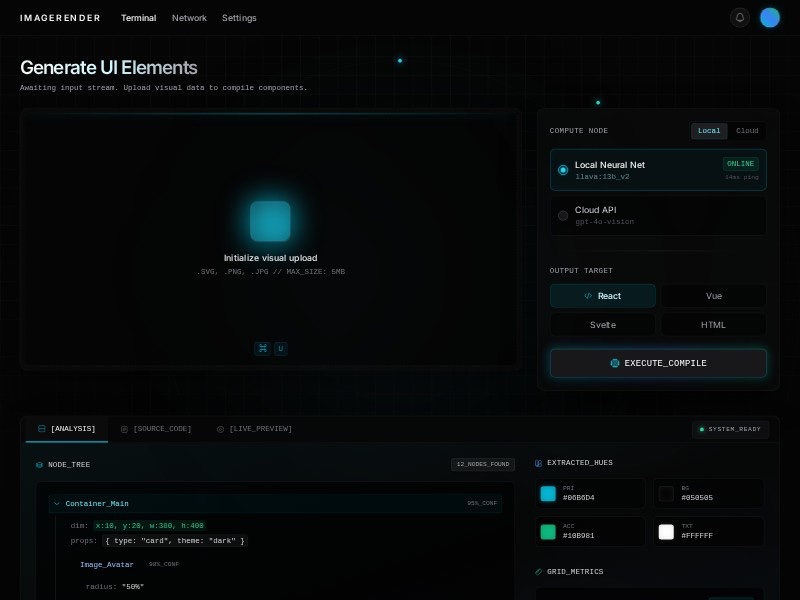Click the upload icon in drop zone

coord(270,221)
